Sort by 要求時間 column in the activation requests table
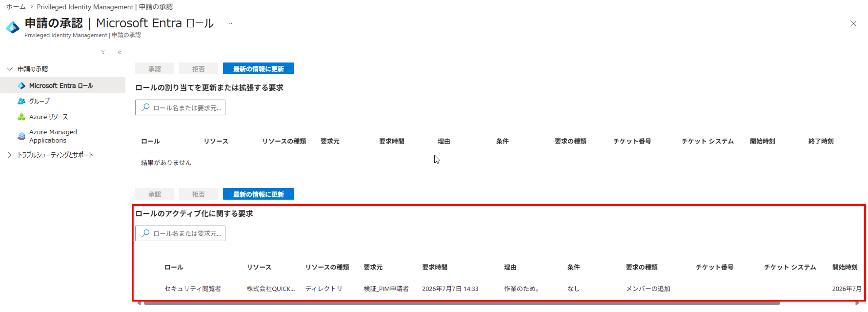This screenshot has width=868, height=312. coord(435,267)
